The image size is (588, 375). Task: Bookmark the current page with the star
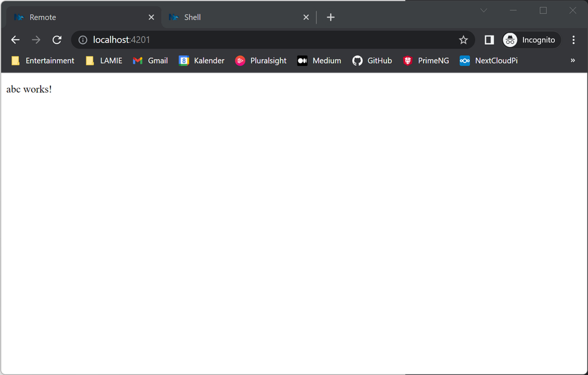(x=463, y=39)
